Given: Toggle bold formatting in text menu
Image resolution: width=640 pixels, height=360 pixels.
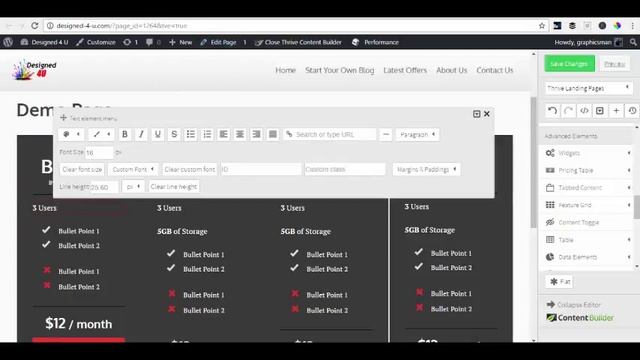Looking at the screenshot, I should (125, 134).
